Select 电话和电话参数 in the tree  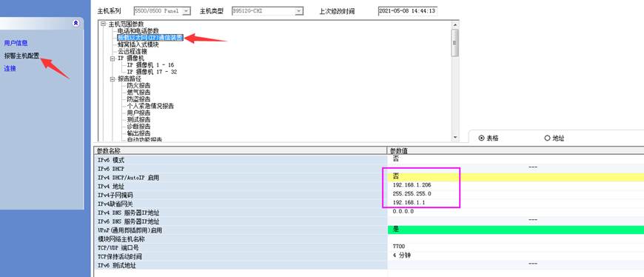[x=138, y=31]
